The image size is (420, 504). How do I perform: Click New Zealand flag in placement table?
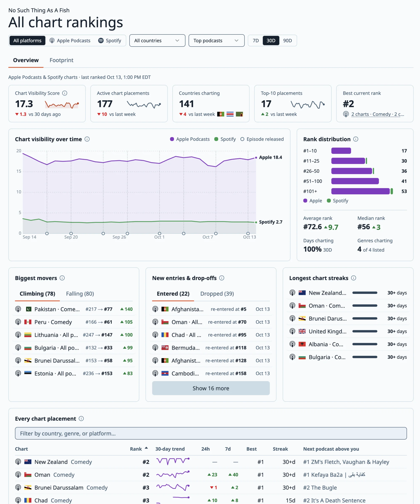(28, 462)
